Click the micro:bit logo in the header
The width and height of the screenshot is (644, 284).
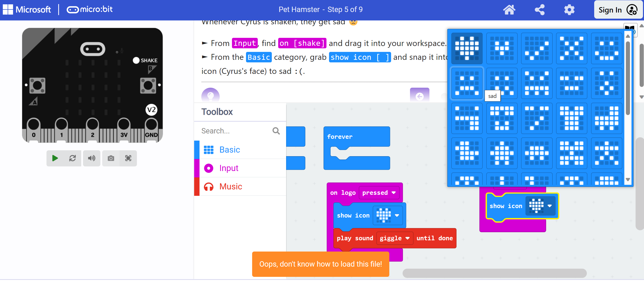click(x=89, y=9)
